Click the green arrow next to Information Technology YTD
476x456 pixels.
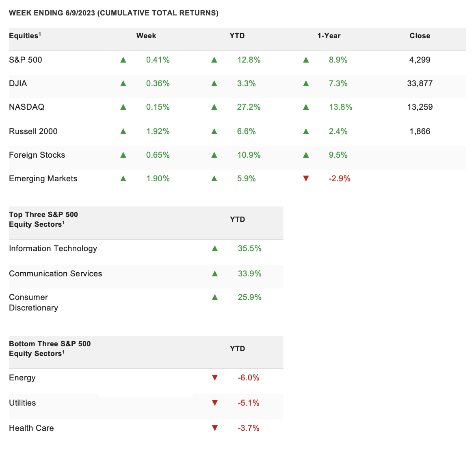(214, 248)
